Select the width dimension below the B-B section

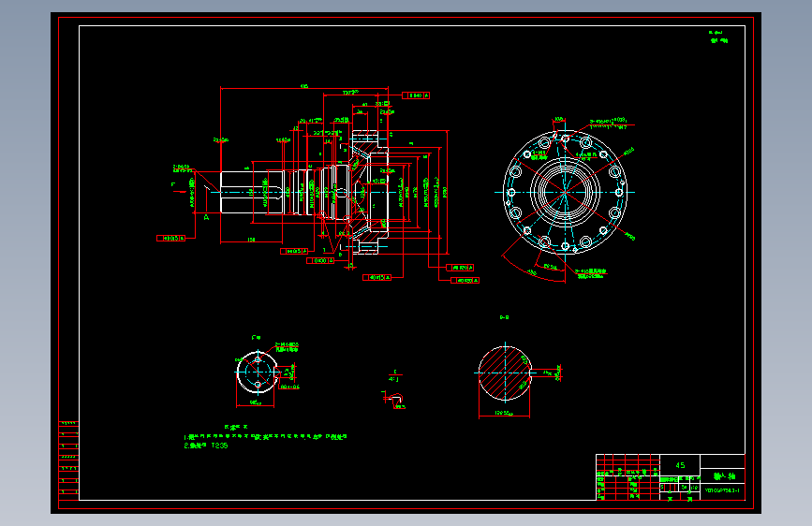tap(504, 414)
